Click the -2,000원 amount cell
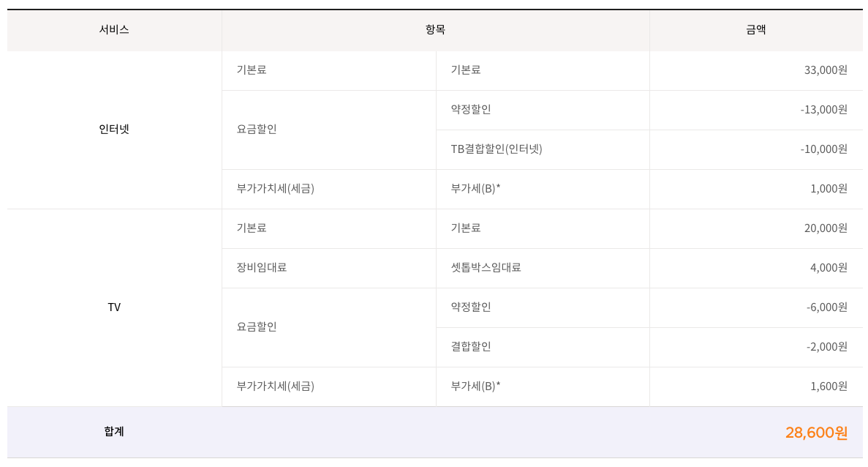 [826, 347]
